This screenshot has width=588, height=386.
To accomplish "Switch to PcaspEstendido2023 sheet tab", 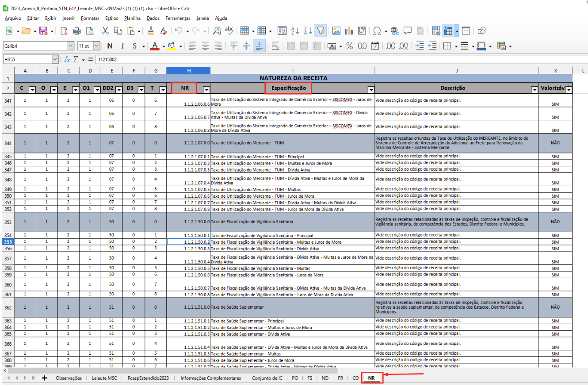I will click(x=148, y=378).
